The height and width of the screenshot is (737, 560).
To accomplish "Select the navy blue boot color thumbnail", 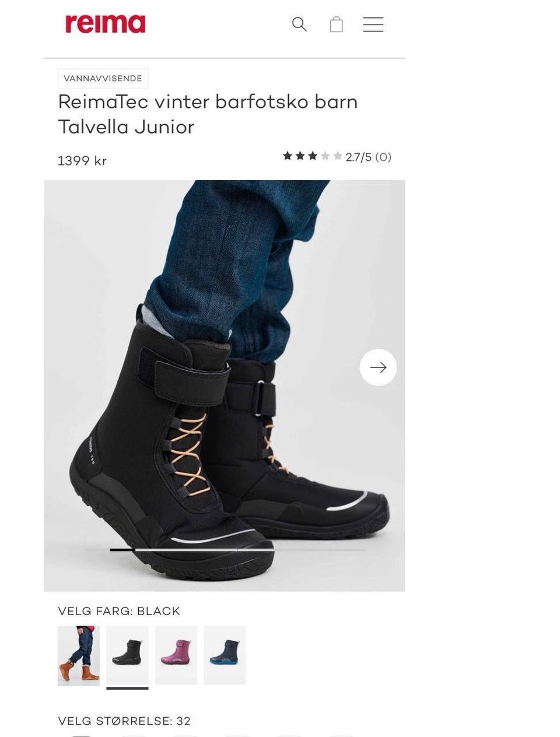I will tap(225, 655).
